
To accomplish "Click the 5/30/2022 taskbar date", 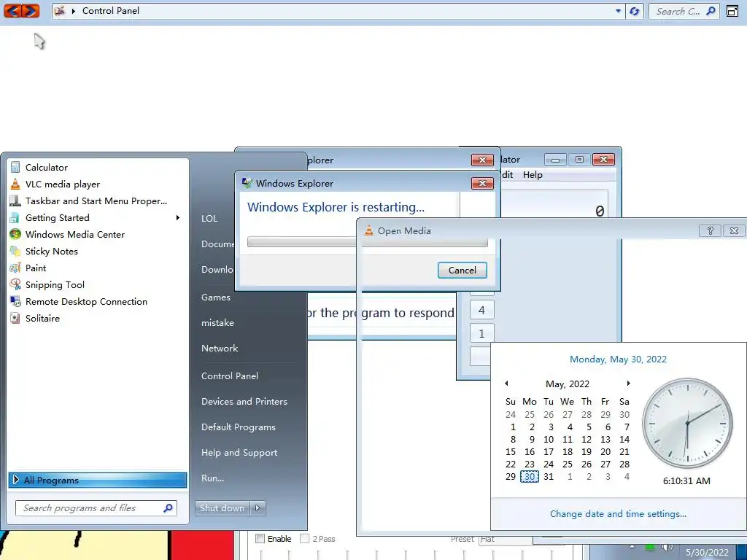I will coord(706,553).
